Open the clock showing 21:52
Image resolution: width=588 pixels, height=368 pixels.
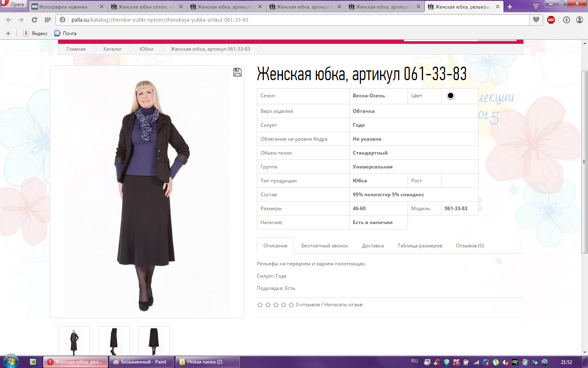tap(566, 362)
